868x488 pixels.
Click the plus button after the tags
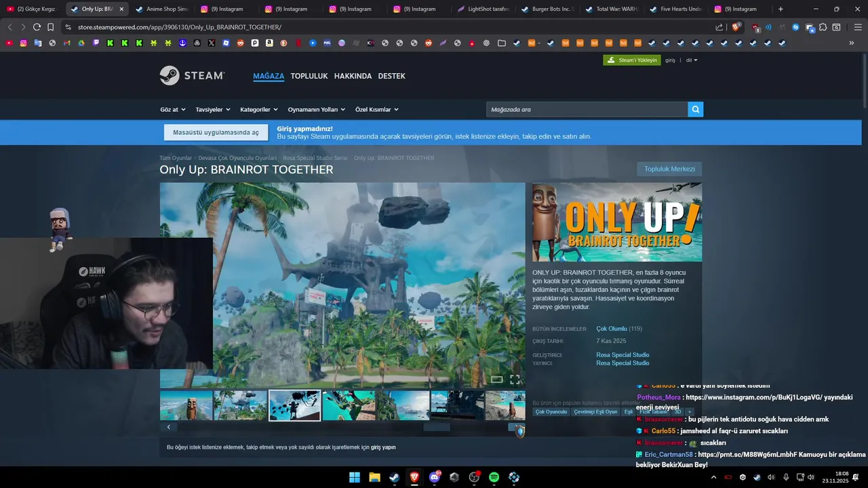(x=689, y=411)
